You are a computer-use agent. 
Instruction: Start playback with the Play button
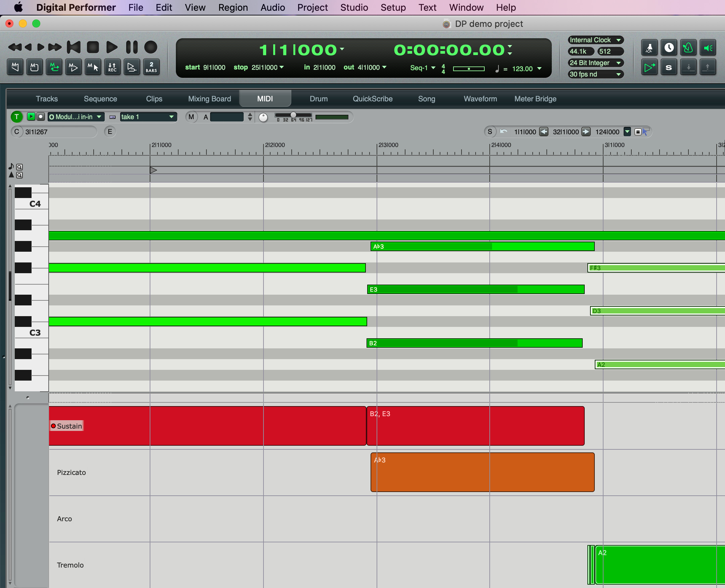pos(111,47)
